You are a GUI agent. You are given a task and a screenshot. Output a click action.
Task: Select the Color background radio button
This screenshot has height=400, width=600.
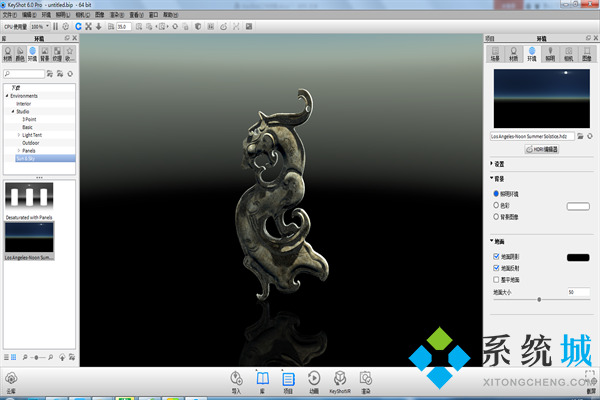[x=497, y=204]
